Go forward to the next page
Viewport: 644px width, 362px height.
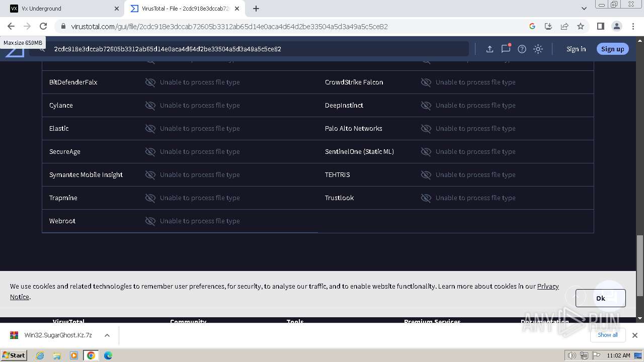[x=27, y=26]
